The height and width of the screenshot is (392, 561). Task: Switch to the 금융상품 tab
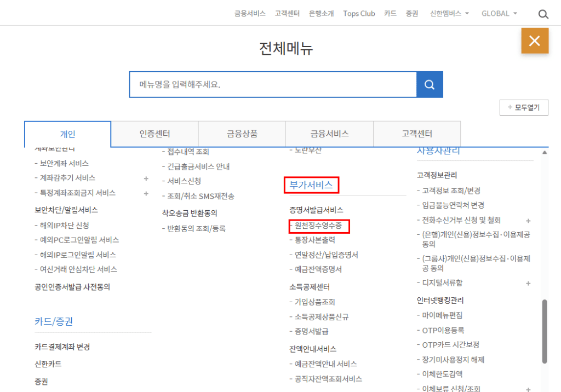click(x=242, y=133)
